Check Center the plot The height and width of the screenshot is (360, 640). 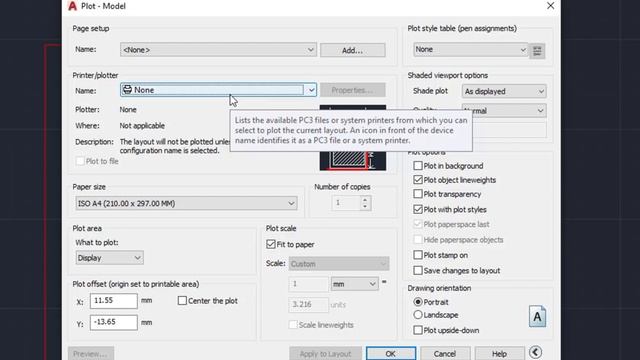(x=182, y=301)
